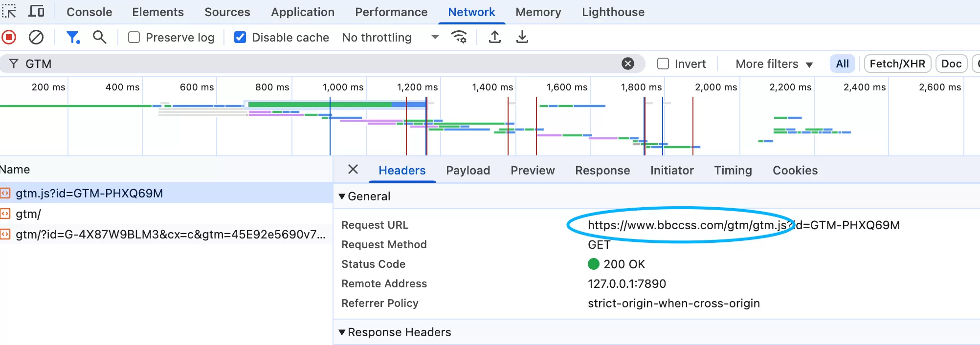Click the 1,000 ms timeline marker
Viewport: 980px width, 345px height.
tap(343, 87)
